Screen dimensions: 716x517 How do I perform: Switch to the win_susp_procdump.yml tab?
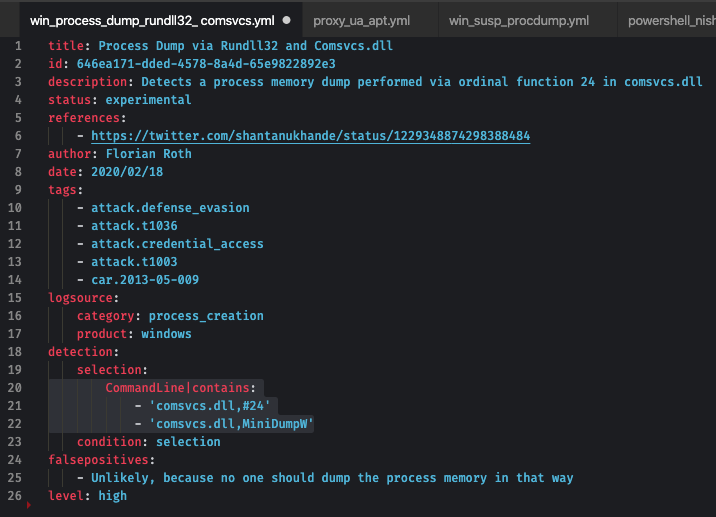519,21
